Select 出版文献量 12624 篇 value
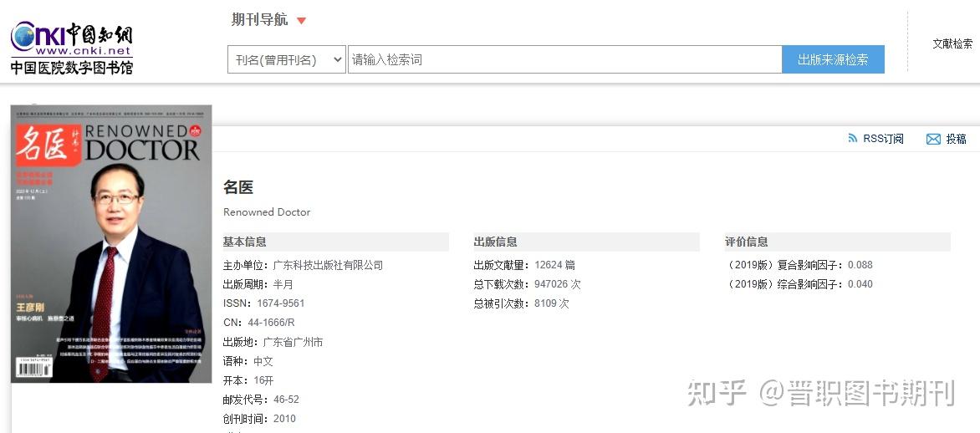Image resolution: width=980 pixels, height=433 pixels. click(554, 265)
